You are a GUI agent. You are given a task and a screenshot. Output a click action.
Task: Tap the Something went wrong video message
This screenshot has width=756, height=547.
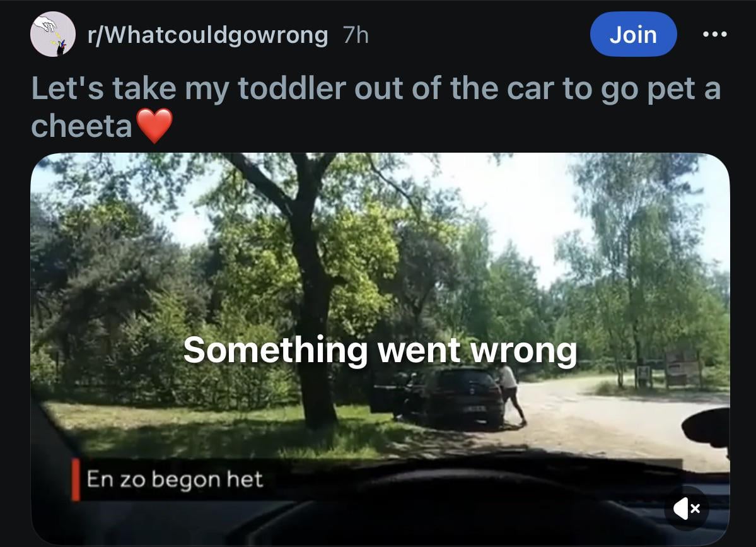pos(380,350)
